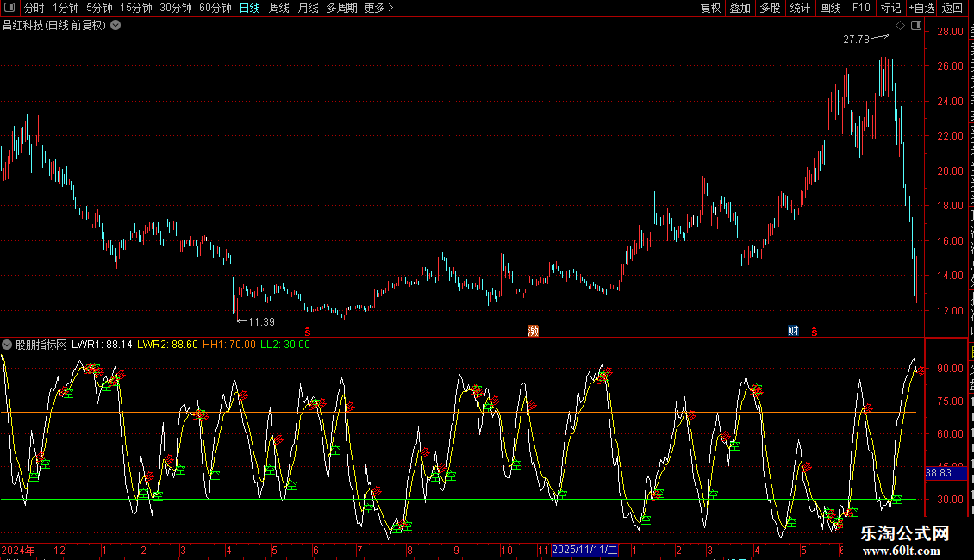Click the 90.00 indicator axis label
The width and height of the screenshot is (974, 560).
click(x=951, y=369)
